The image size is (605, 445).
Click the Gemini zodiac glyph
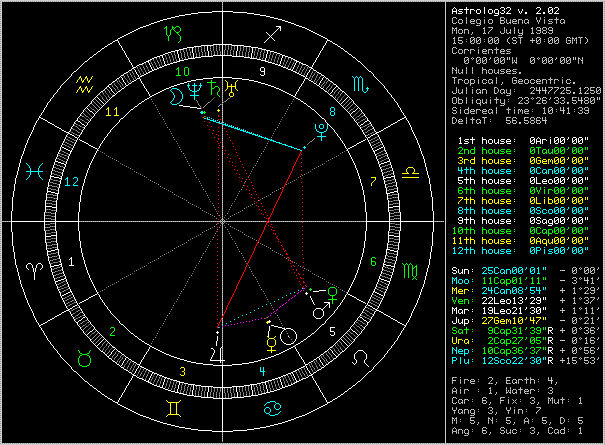pyautogui.click(x=173, y=409)
